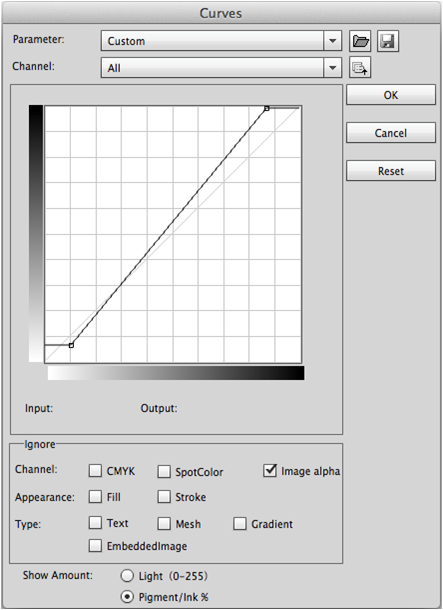The width and height of the screenshot is (443, 610).
Task: Click the copy channel settings icon
Action: 360,68
